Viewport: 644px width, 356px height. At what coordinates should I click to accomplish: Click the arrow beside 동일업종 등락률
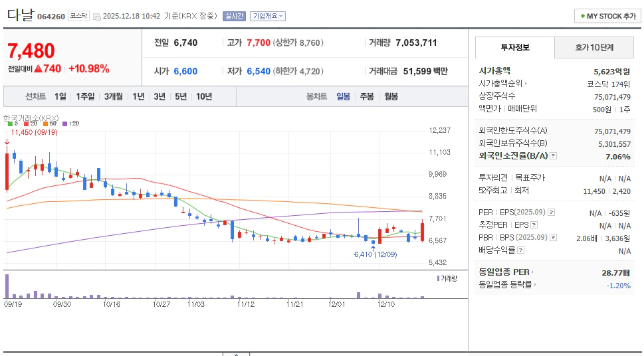point(535,284)
